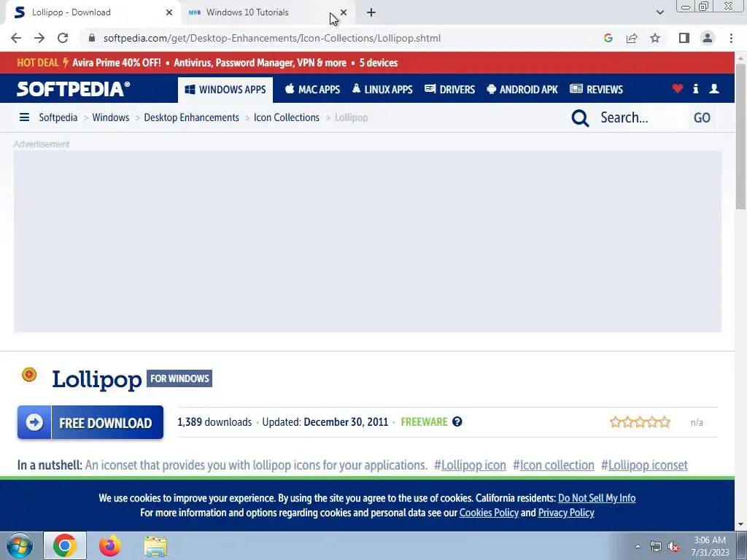Go back using the browser back arrow
The height and width of the screenshot is (560, 747).
point(16,38)
